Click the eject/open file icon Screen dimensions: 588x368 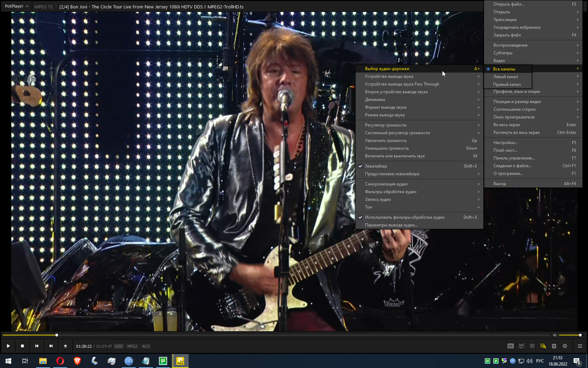(x=65, y=346)
